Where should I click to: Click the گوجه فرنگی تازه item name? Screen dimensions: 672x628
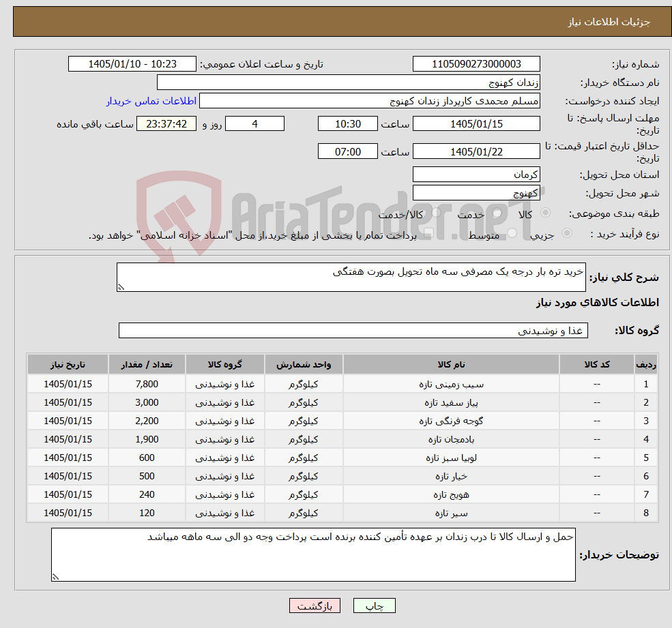(451, 421)
